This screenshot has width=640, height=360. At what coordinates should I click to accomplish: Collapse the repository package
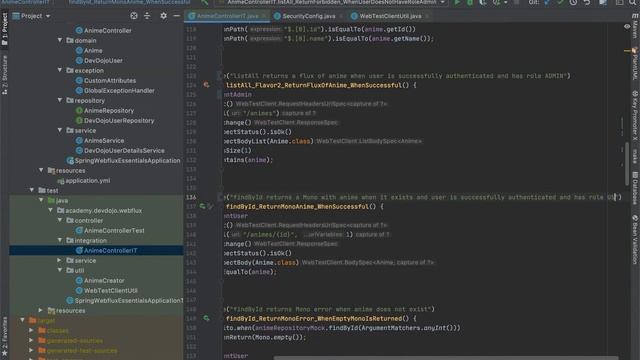60,100
